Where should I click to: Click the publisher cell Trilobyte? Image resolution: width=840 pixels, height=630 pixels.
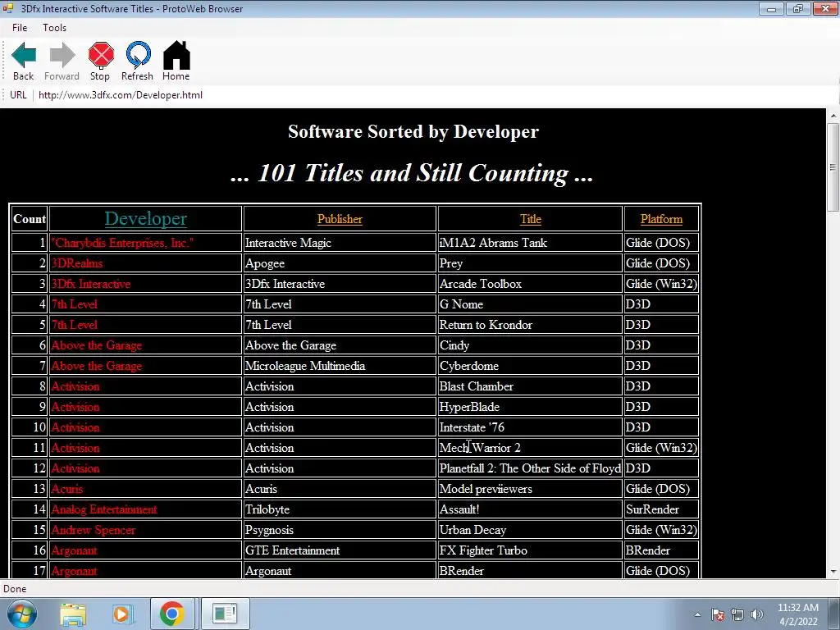pos(340,509)
